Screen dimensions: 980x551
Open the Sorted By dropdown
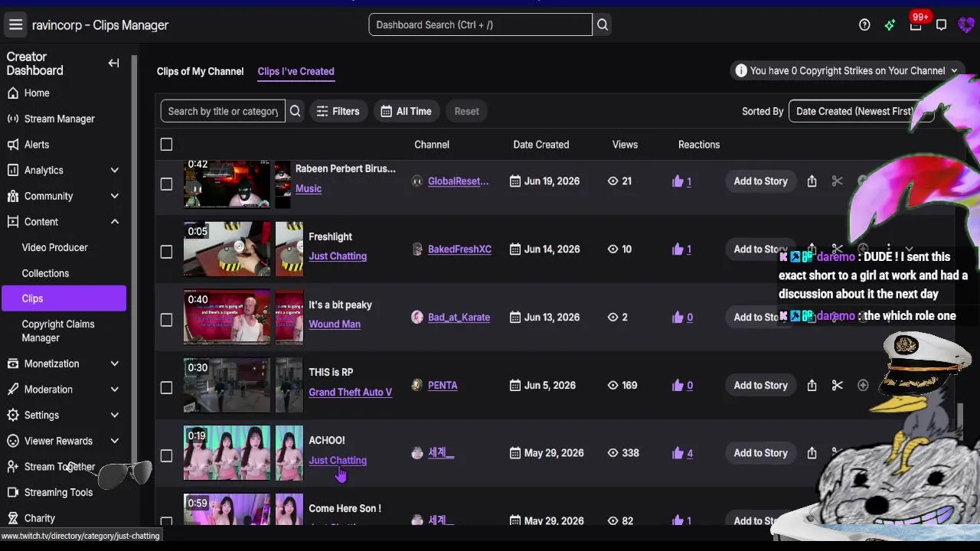[861, 112]
